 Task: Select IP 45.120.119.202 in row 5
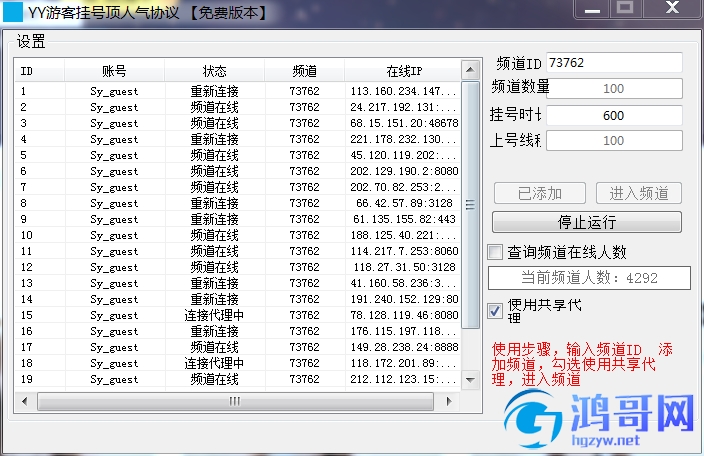(403, 155)
